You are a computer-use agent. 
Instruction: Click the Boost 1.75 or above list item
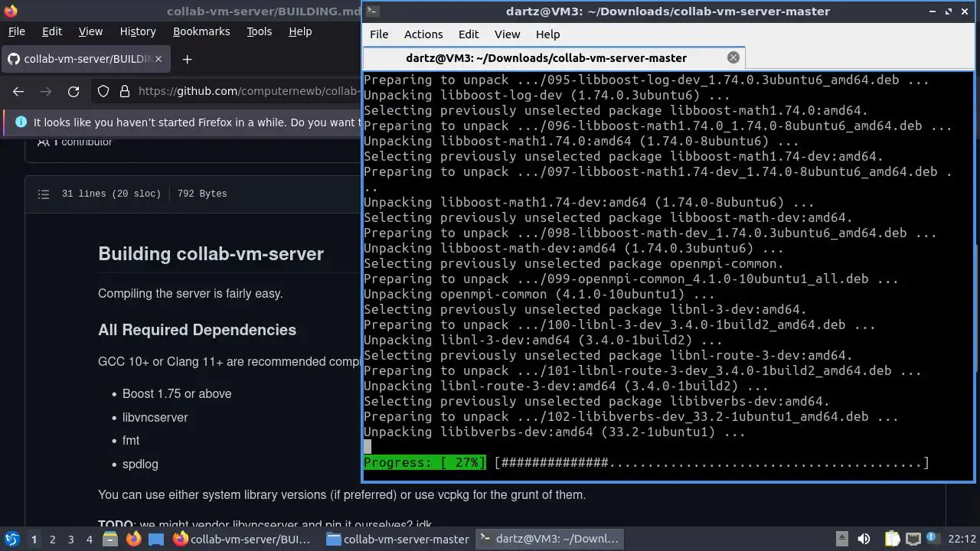[x=177, y=393]
